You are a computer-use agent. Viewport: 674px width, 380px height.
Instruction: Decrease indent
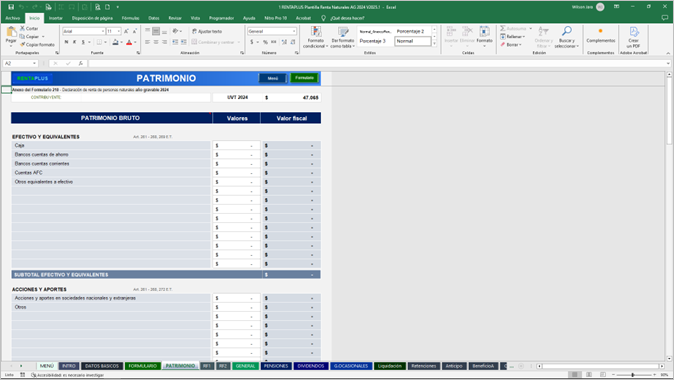175,42
